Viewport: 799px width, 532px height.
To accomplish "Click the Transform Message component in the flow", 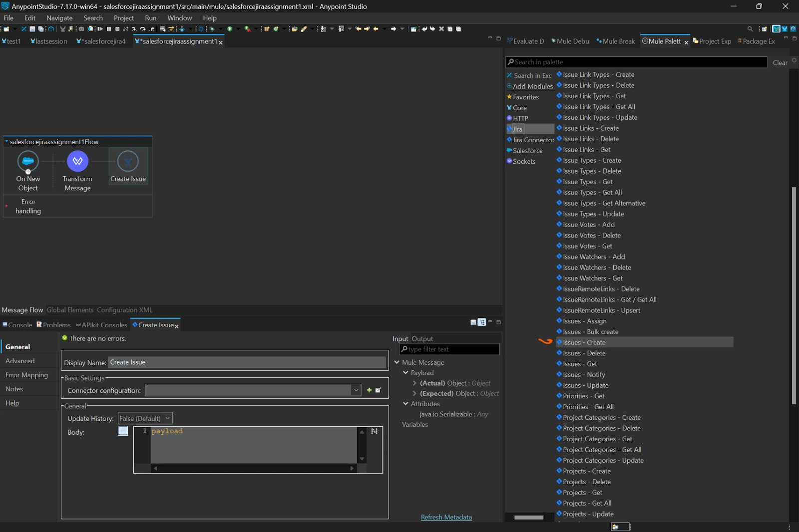I will [77, 161].
